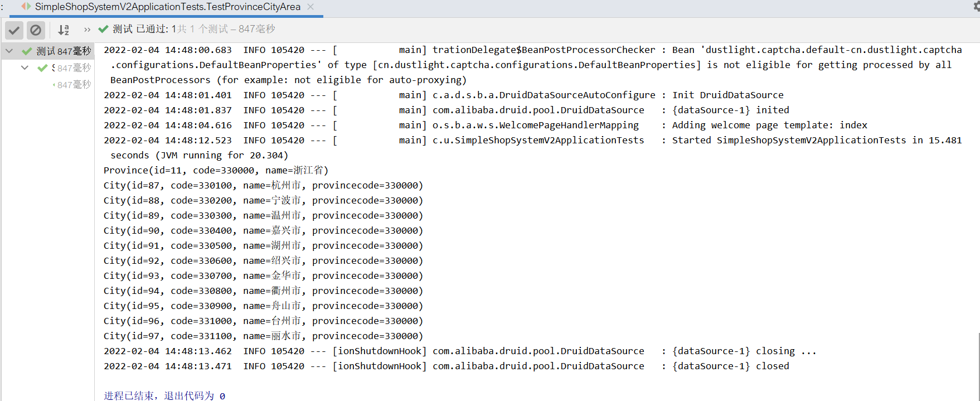Screen dimensions: 980x401
Task: Click the City id=96 台州市 output line
Action: [x=264, y=321]
